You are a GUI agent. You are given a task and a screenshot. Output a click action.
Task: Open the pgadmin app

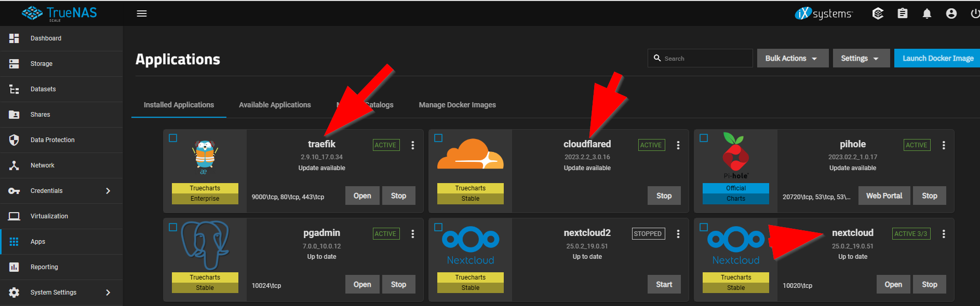coord(363,284)
